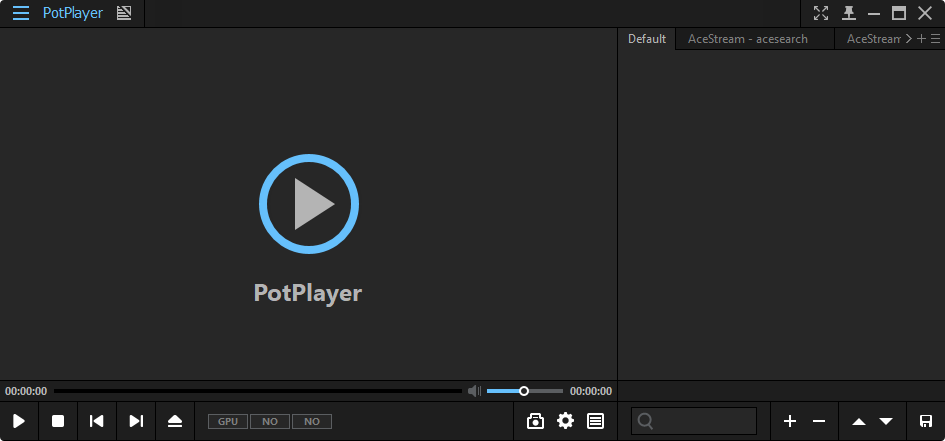
Task: Add item to playlist with plus button
Action: tap(790, 421)
